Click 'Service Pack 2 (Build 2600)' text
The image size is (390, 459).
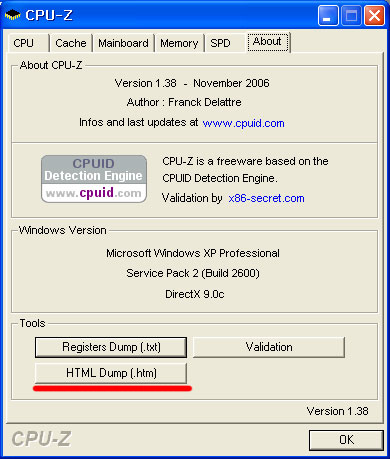tap(193, 273)
